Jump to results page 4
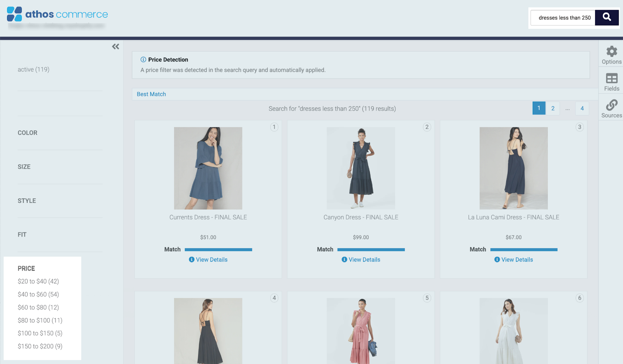Screen dimensions: 623x364 582,108
